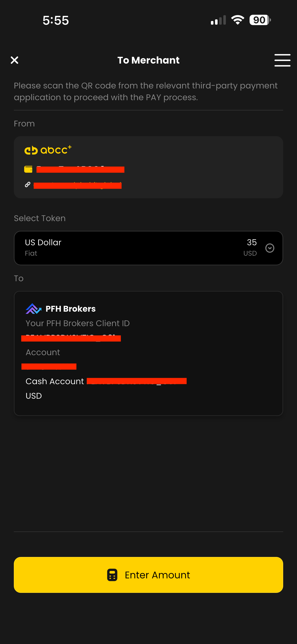Tap the calculator icon on button
The height and width of the screenshot is (644, 297).
point(112,575)
